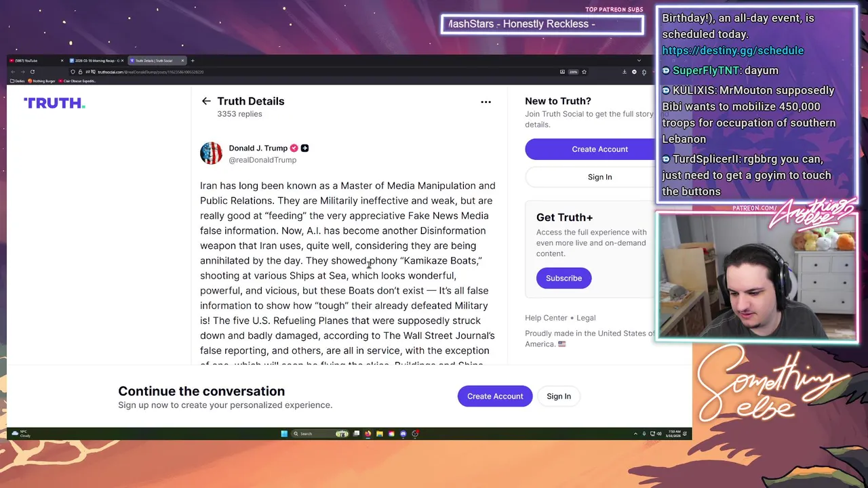The height and width of the screenshot is (488, 868).
Task: Close the YouTube browser tab
Action: (62, 60)
